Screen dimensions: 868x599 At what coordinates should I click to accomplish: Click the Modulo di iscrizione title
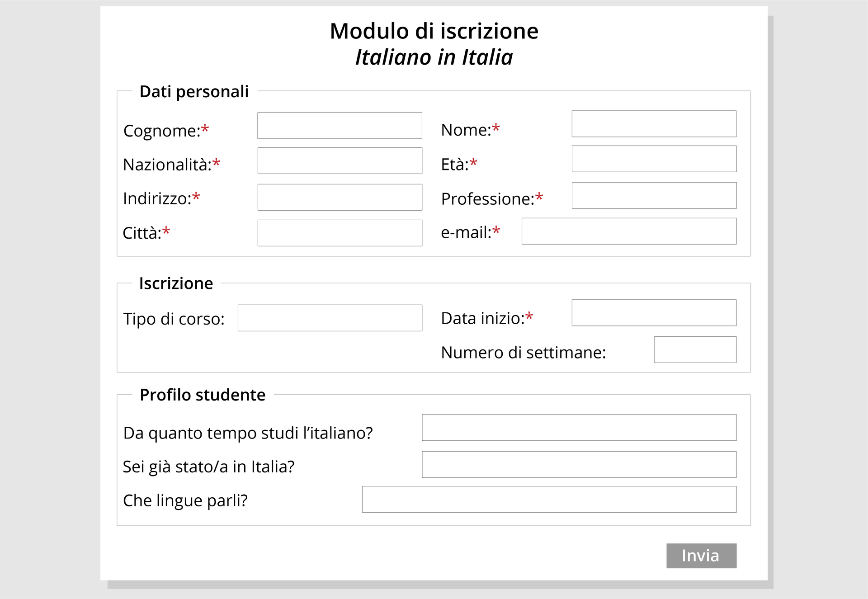434,31
